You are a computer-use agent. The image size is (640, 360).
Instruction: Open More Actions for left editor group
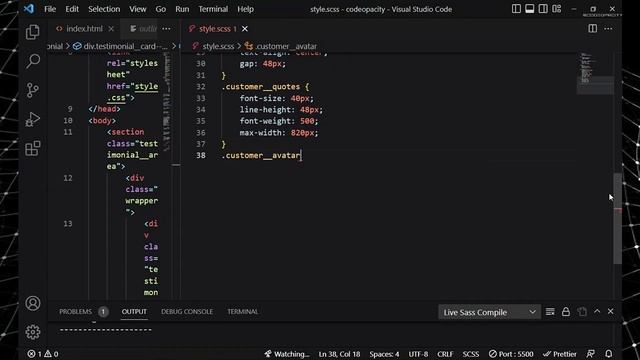pos(166,29)
